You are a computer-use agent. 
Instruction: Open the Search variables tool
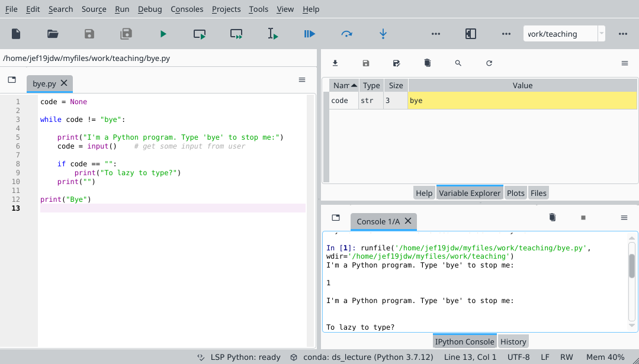point(458,63)
